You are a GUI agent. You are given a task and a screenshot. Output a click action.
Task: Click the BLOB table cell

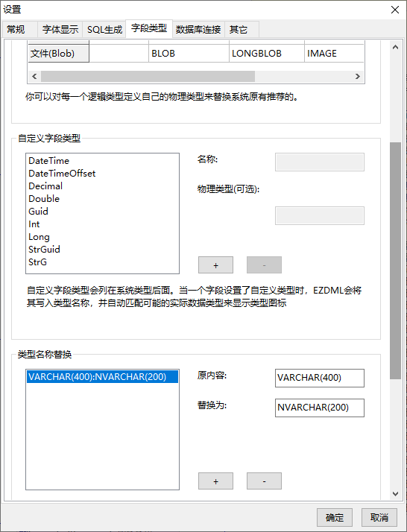(189, 54)
